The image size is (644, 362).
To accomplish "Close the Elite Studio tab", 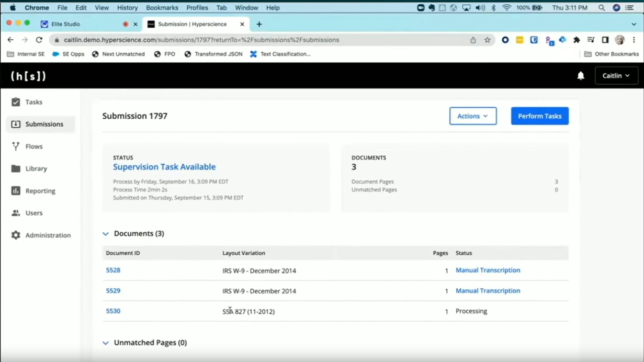I will click(x=135, y=24).
